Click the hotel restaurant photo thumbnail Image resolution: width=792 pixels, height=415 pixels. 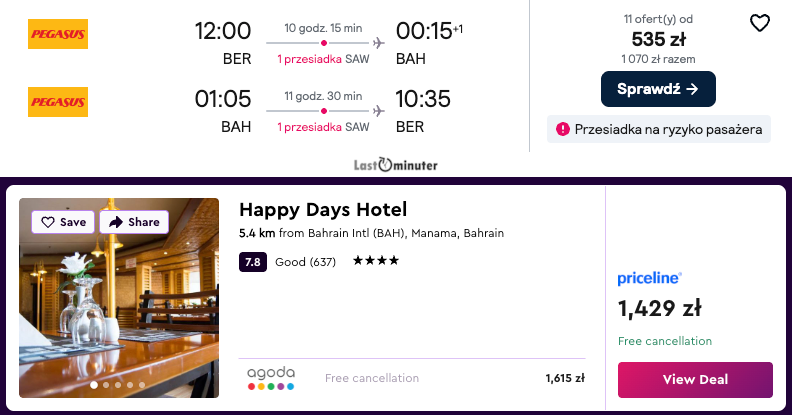pyautogui.click(x=119, y=300)
